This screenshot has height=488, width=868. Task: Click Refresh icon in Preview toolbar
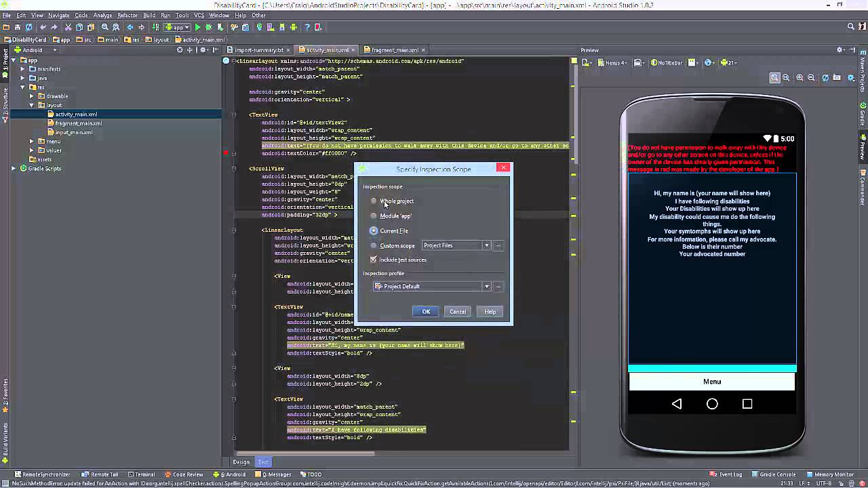point(825,78)
